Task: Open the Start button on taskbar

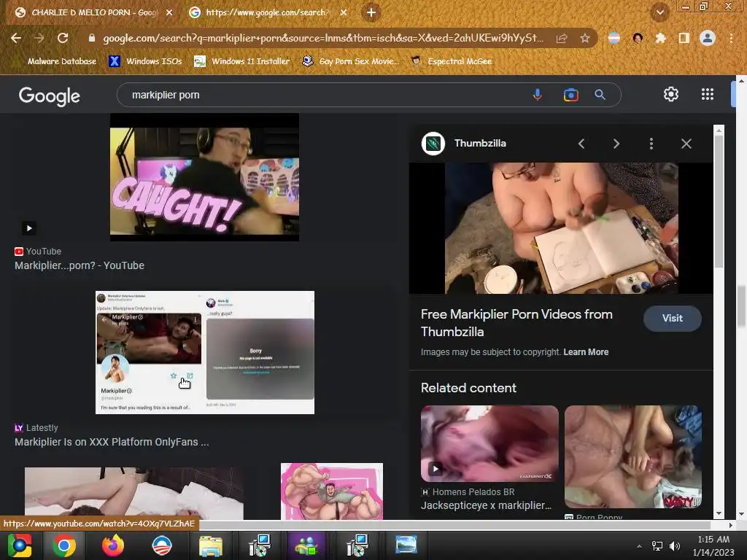Action: tap(20, 545)
